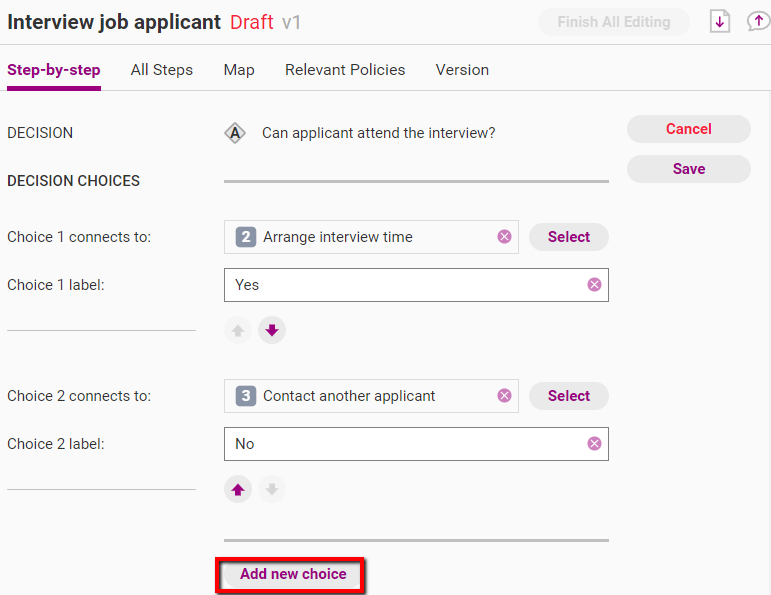This screenshot has height=595, width=771.
Task: Click the upload speech bubble icon
Action: click(x=758, y=22)
